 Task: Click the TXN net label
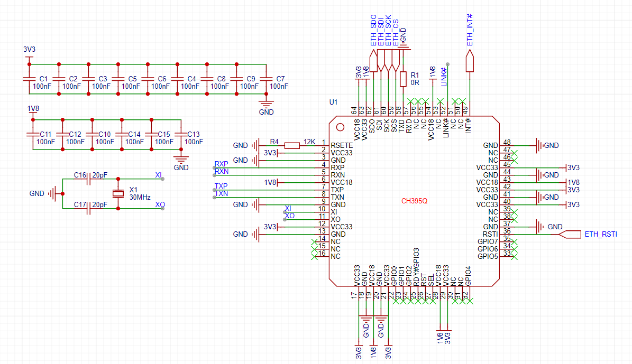221,194
